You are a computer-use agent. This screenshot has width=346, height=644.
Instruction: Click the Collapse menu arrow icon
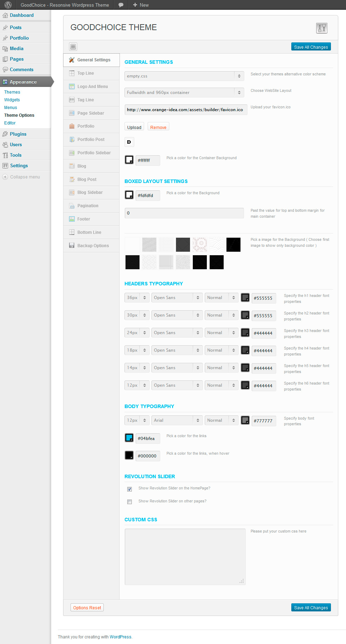coord(5,177)
